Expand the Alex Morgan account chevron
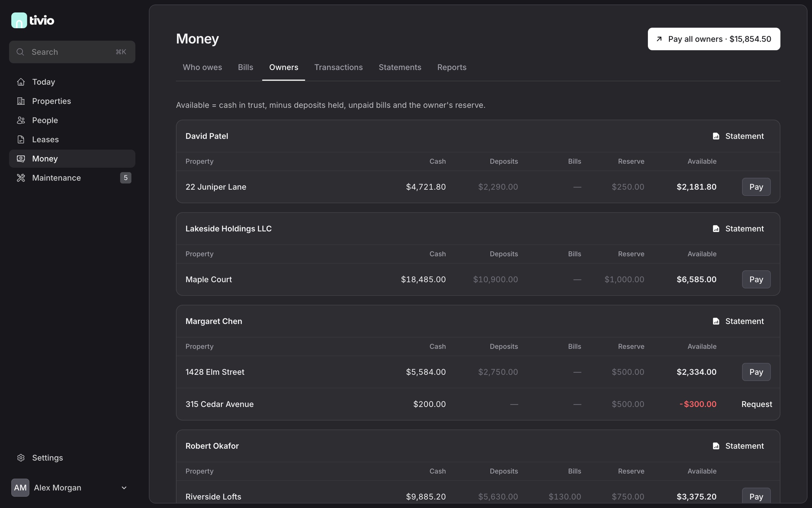The height and width of the screenshot is (508, 812). pyautogui.click(x=124, y=488)
